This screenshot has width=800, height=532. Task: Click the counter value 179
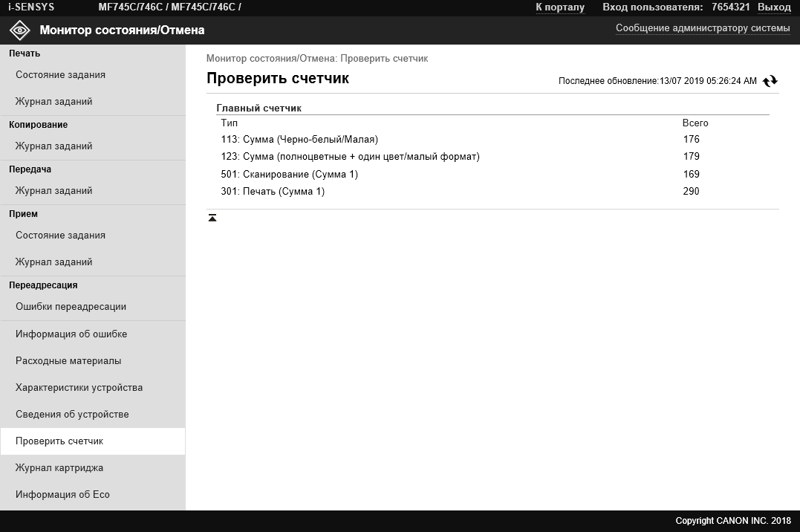[x=692, y=156]
